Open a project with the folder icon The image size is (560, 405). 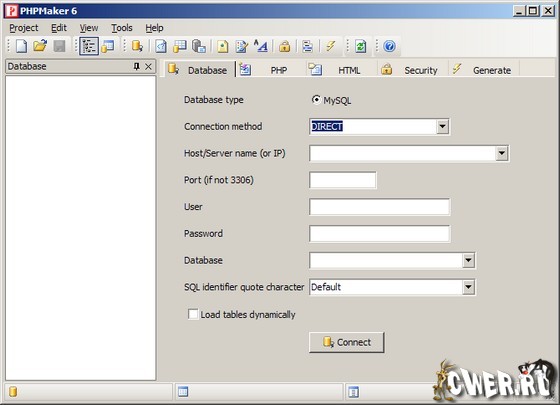click(40, 46)
